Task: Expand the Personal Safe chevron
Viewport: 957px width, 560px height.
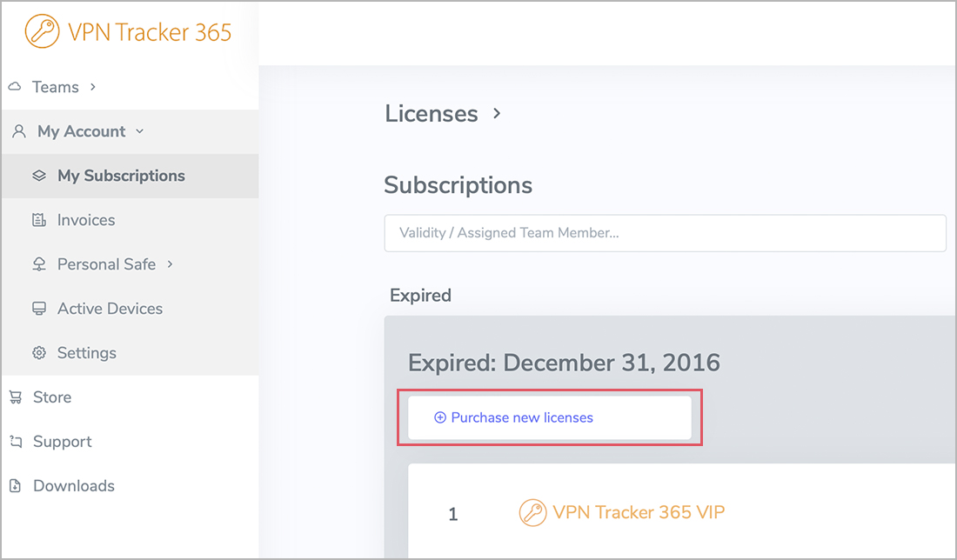Action: [171, 264]
